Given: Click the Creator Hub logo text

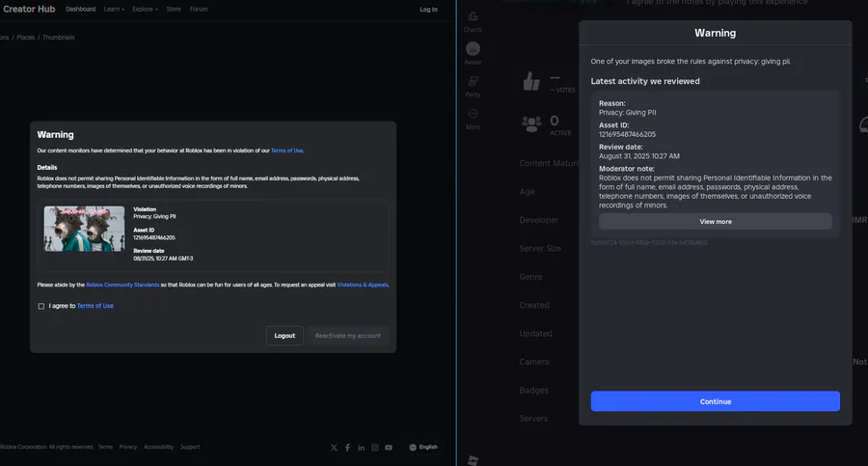Looking at the screenshot, I should [x=29, y=9].
